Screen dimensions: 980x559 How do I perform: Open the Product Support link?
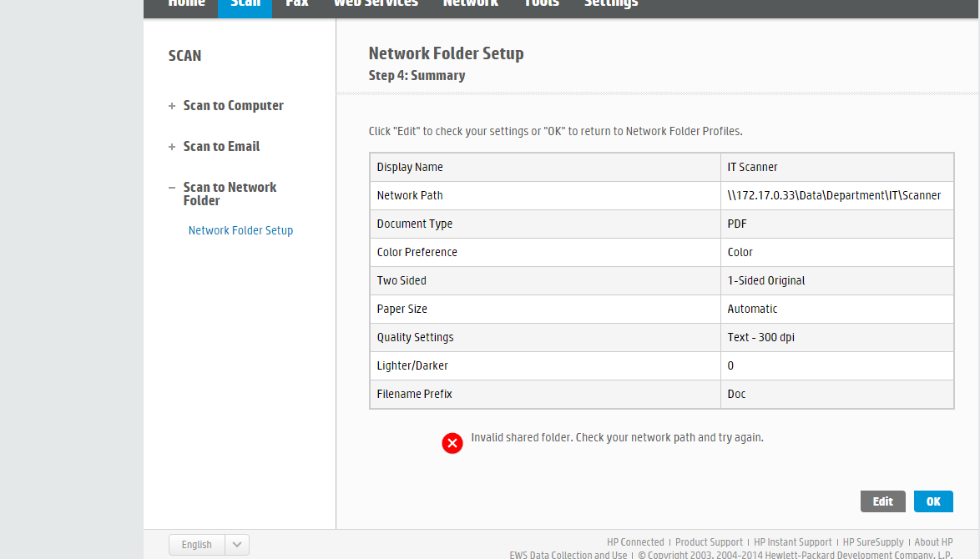(x=709, y=542)
